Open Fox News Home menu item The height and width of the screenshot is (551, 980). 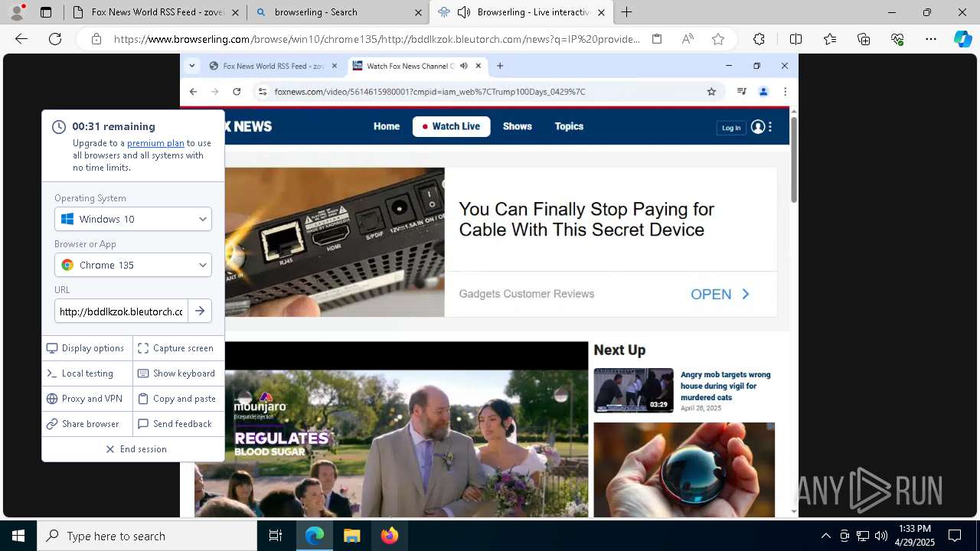(x=387, y=126)
